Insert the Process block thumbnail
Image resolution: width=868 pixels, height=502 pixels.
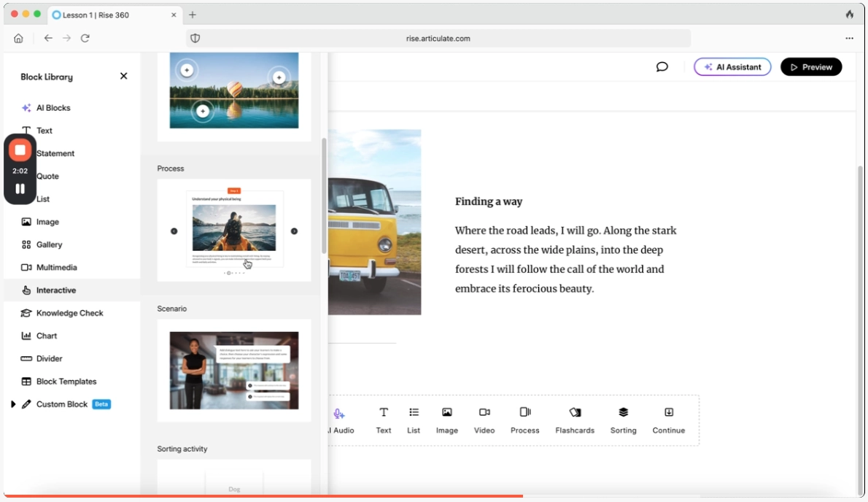tap(233, 231)
